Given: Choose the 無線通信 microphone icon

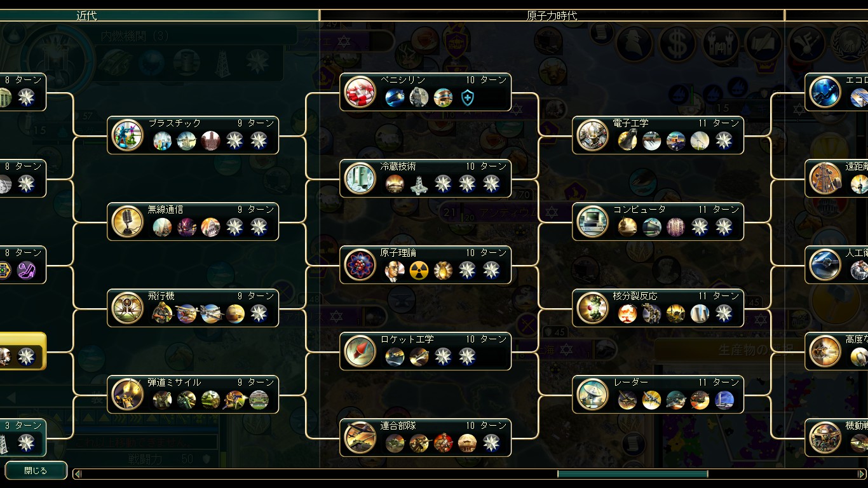Looking at the screenshot, I should (x=128, y=222).
